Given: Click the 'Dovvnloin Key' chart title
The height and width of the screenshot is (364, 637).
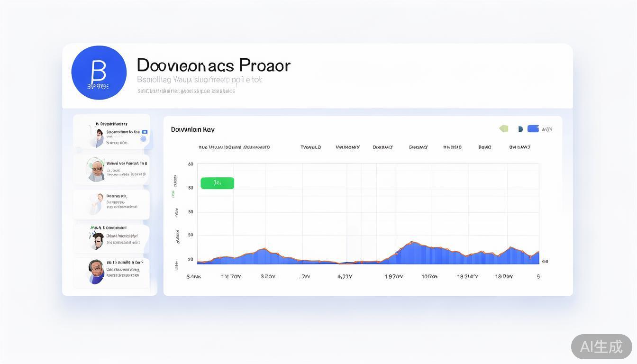Looking at the screenshot, I should click(192, 129).
